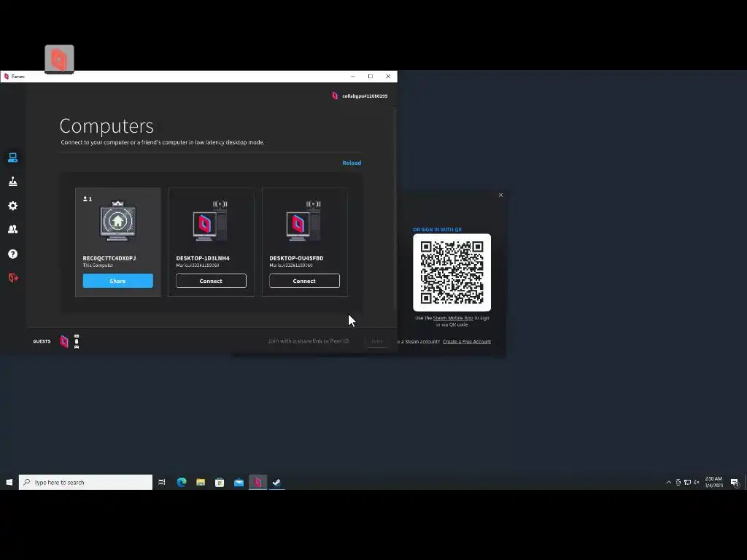
Task: Open the Friends tab in Parsec sidebar
Action: [x=13, y=230]
